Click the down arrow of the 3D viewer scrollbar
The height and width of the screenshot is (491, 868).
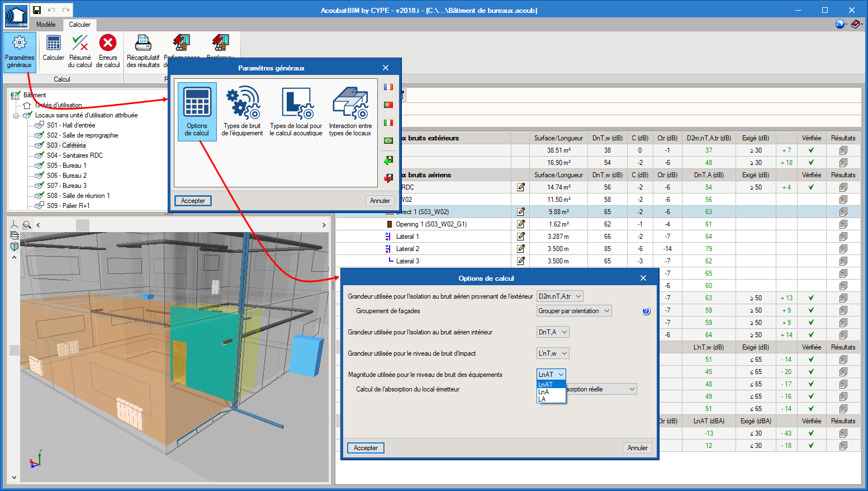click(15, 478)
